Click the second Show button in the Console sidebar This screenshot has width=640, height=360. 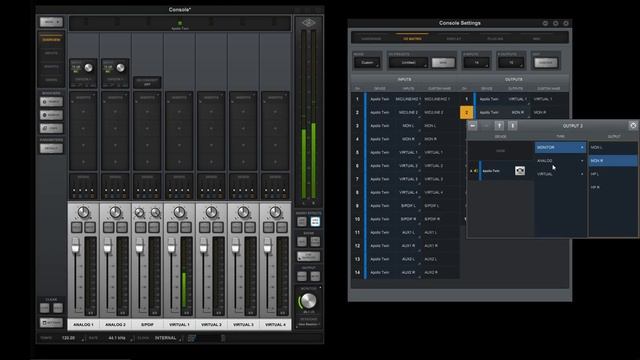tap(51, 115)
